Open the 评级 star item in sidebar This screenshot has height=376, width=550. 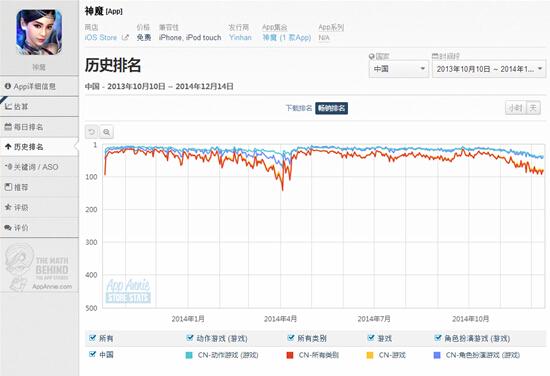39,208
